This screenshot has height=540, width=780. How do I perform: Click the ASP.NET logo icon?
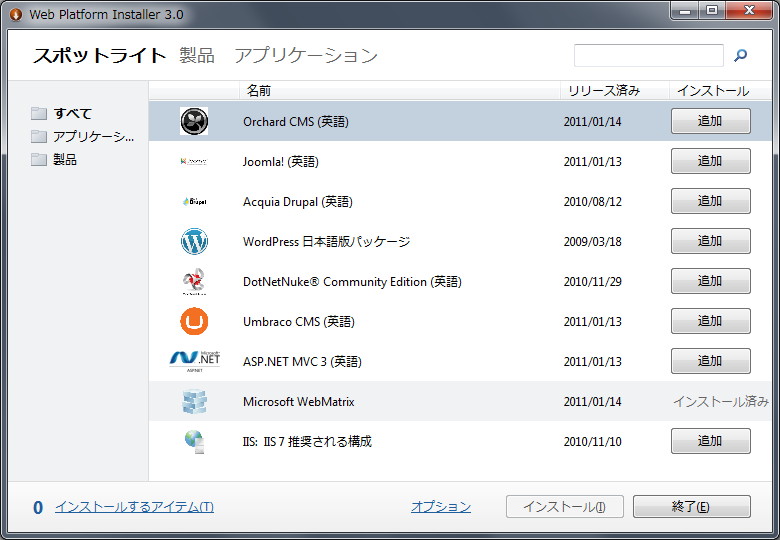pyautogui.click(x=195, y=361)
